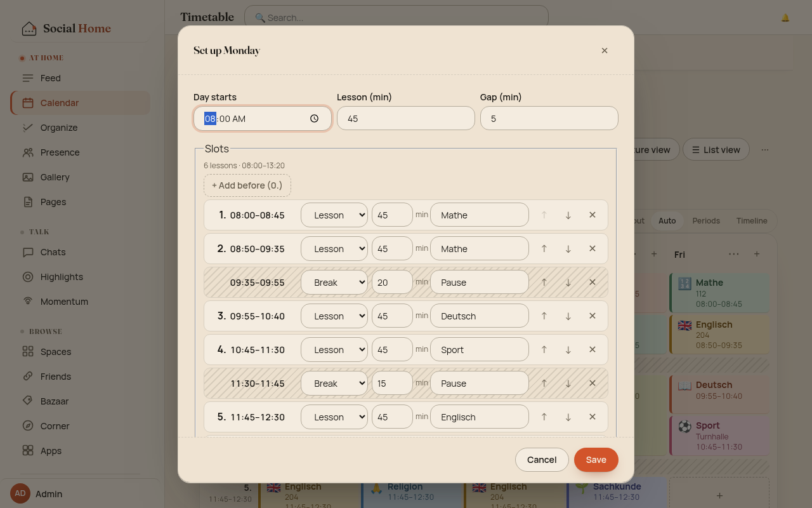Open Presence in the sidebar
The height and width of the screenshot is (508, 812).
tap(81, 152)
